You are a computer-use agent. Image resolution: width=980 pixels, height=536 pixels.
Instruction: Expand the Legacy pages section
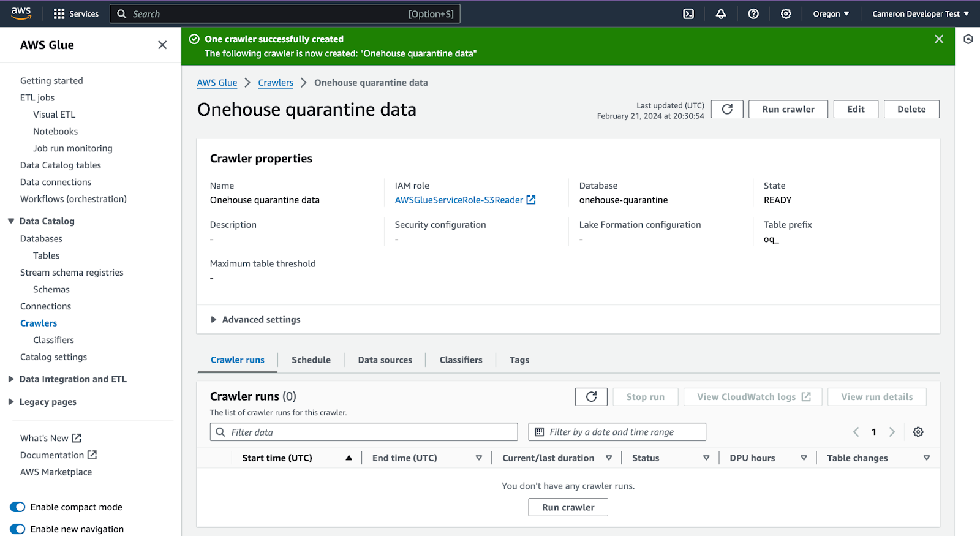point(11,402)
